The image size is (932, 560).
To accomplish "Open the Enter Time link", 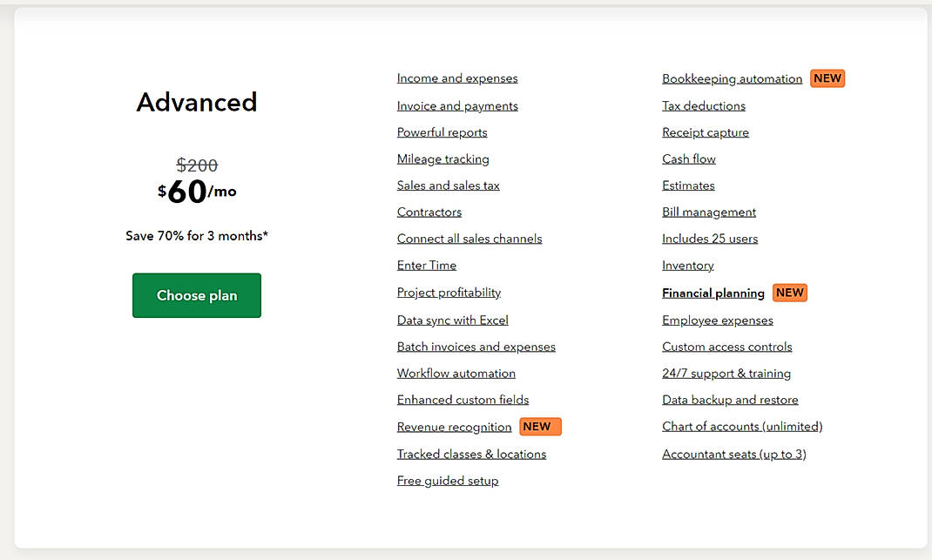I will (427, 265).
